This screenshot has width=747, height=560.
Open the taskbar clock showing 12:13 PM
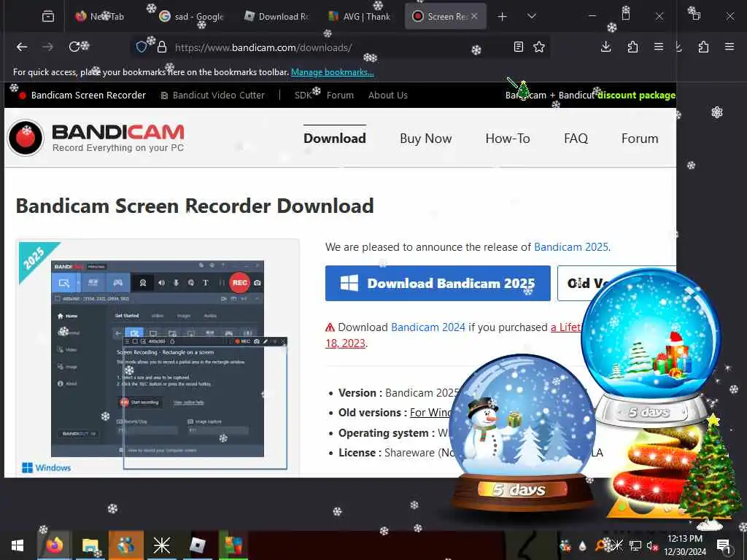(685, 545)
